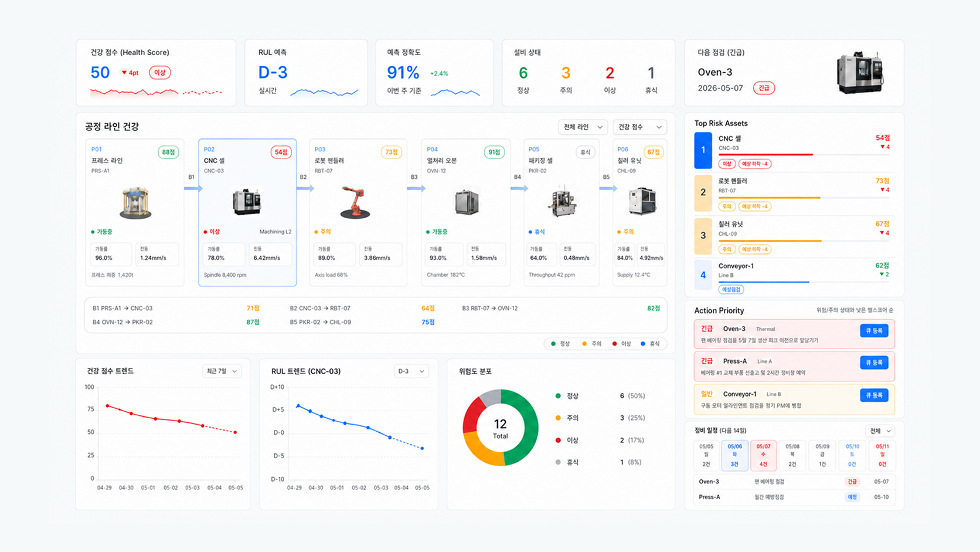The width and height of the screenshot is (980, 552).
Task: Open the D-3 dropdown in RUL 트렌드
Action: pyautogui.click(x=411, y=371)
